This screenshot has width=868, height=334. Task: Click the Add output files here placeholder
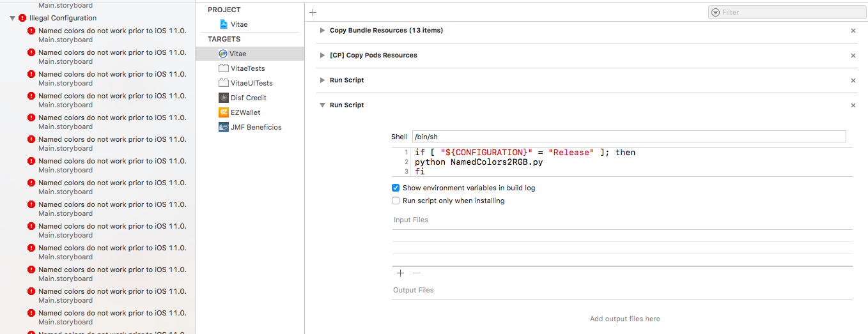tap(624, 319)
